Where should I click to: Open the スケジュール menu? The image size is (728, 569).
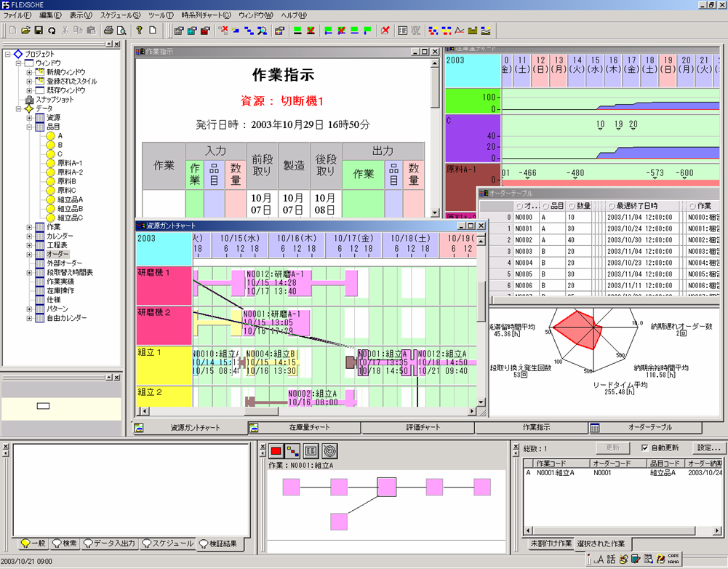tap(119, 15)
